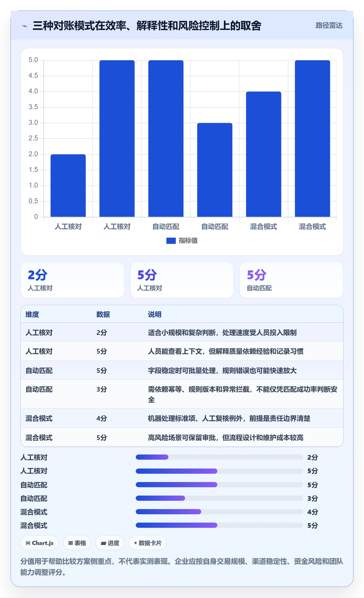
Task: Click the 表格 tag chip
Action: (77, 543)
